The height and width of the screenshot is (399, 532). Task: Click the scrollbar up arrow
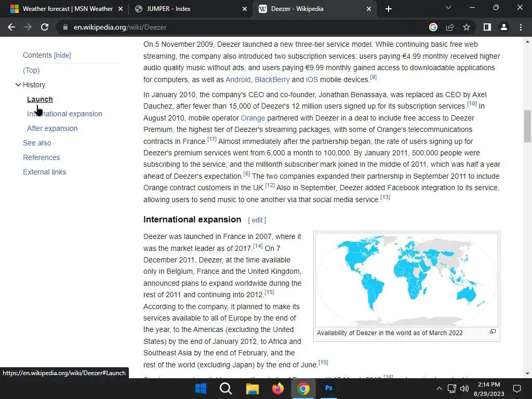[528, 42]
